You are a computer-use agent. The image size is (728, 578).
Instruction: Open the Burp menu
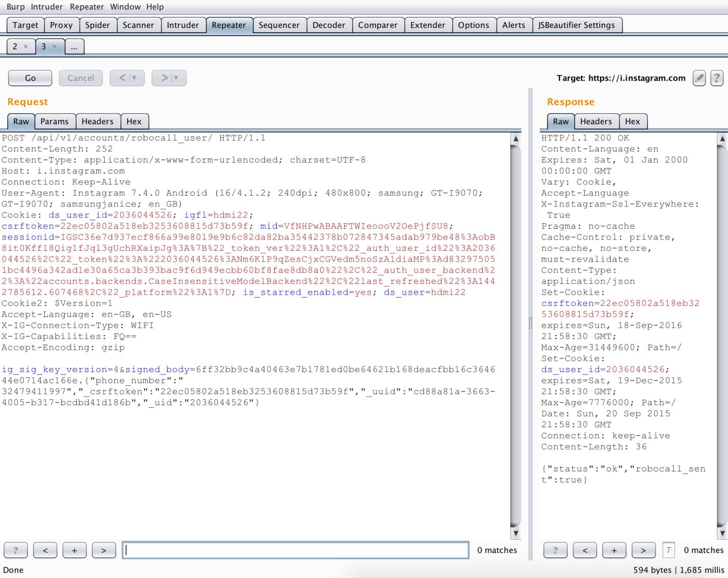pyautogui.click(x=15, y=7)
